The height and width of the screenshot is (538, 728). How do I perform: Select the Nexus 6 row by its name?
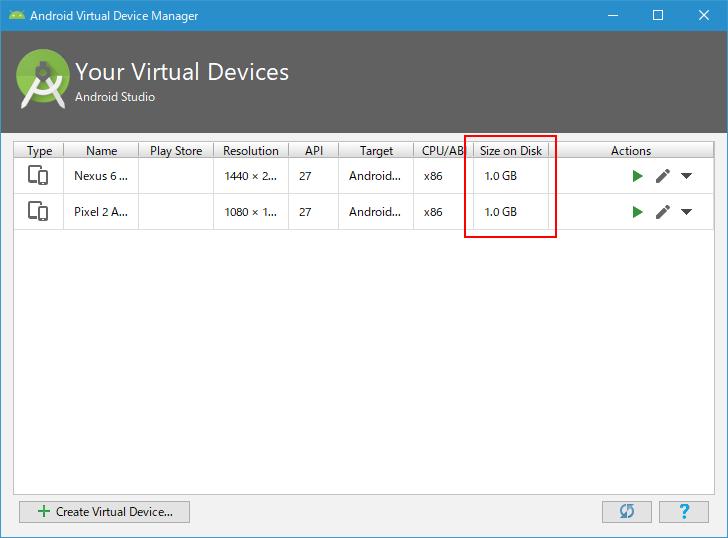[101, 176]
